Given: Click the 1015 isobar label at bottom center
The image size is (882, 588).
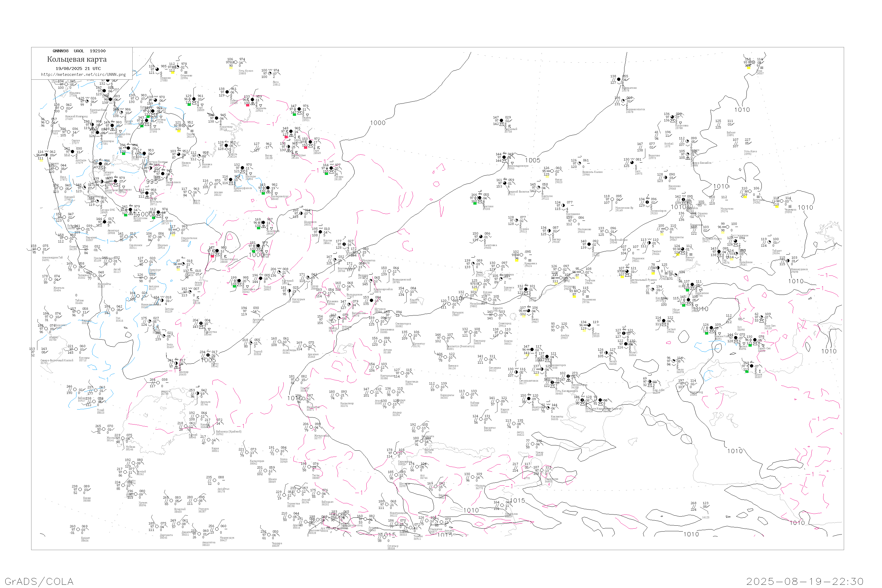Looking at the screenshot, I should [x=517, y=501].
